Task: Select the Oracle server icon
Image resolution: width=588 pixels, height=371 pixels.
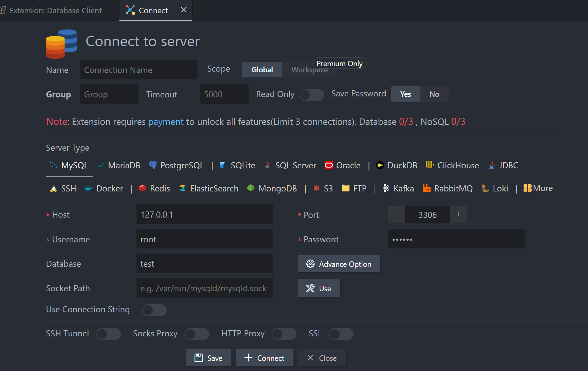Action: tap(328, 165)
